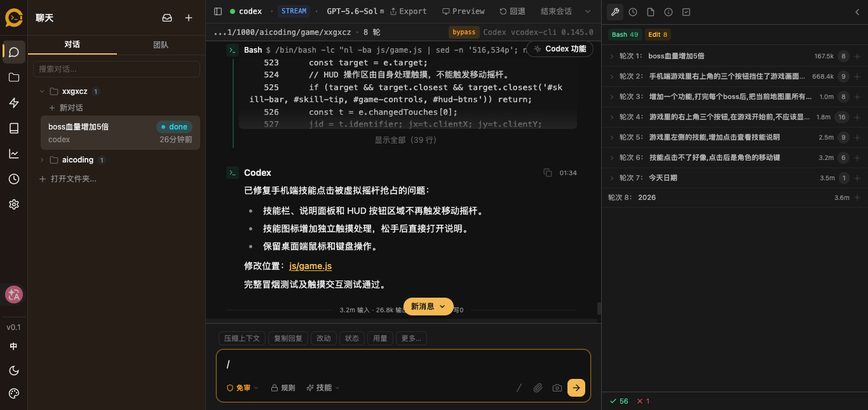The image size is (868, 410).
Task: Click the 压缩上下文 button
Action: click(x=242, y=338)
